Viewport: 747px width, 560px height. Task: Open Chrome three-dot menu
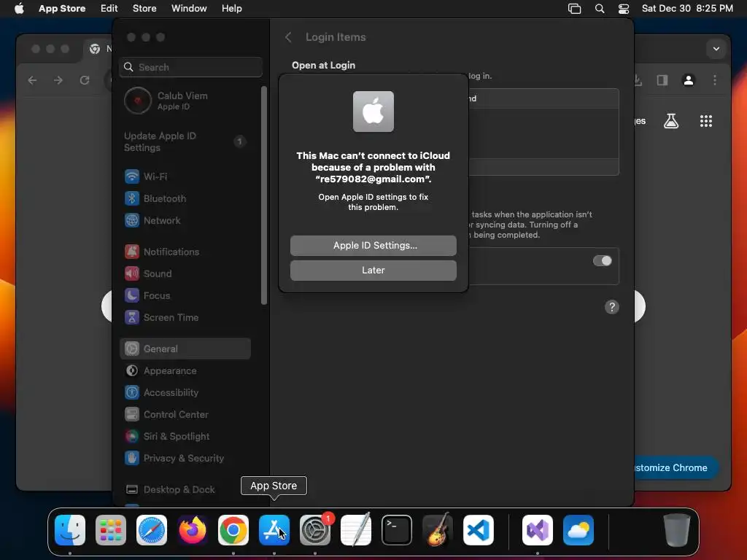click(x=715, y=80)
